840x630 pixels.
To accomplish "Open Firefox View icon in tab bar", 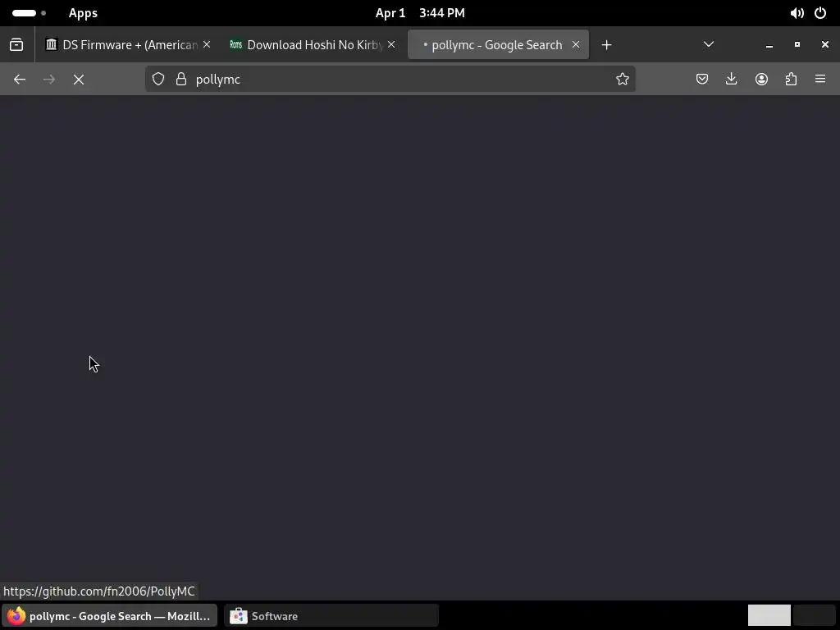I will click(16, 44).
